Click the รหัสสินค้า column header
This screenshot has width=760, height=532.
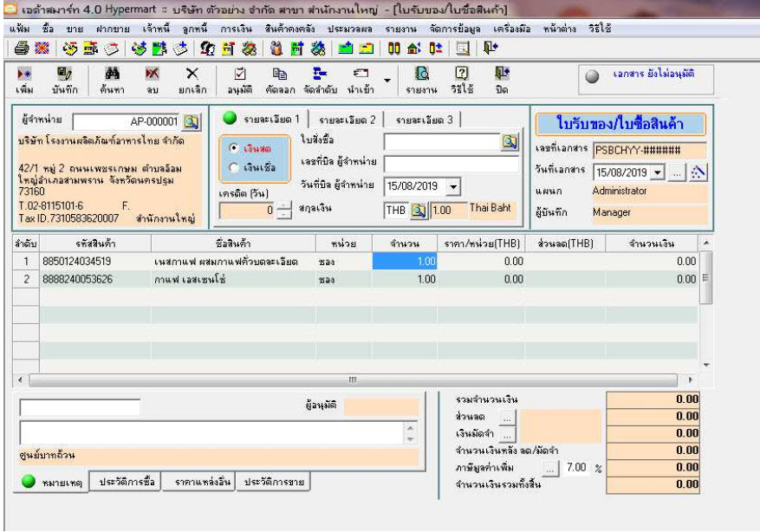95,243
